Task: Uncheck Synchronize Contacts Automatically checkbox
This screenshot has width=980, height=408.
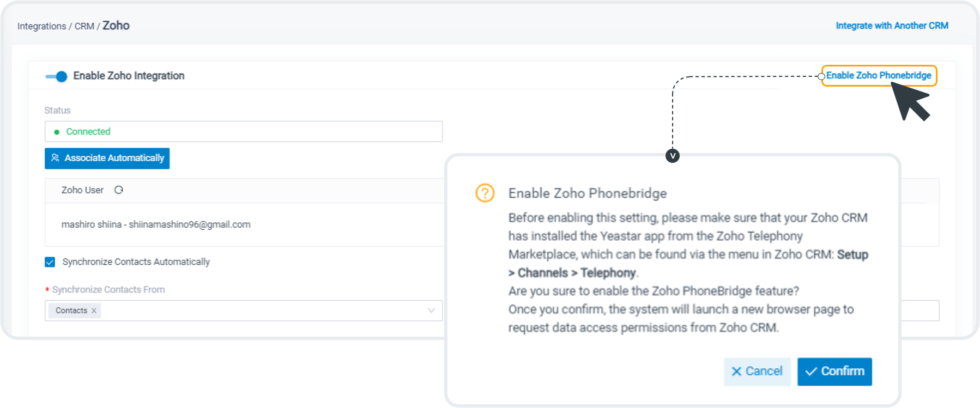Action: click(50, 262)
